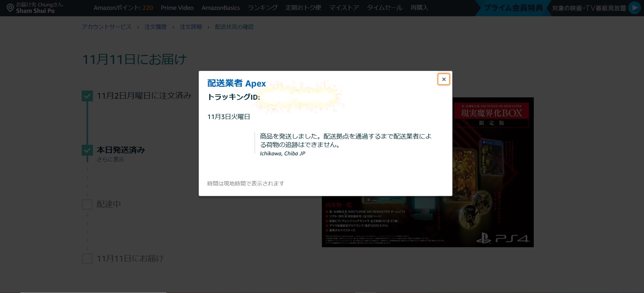Click the play arrow on Prime banner
644x293 pixels.
tap(634, 8)
